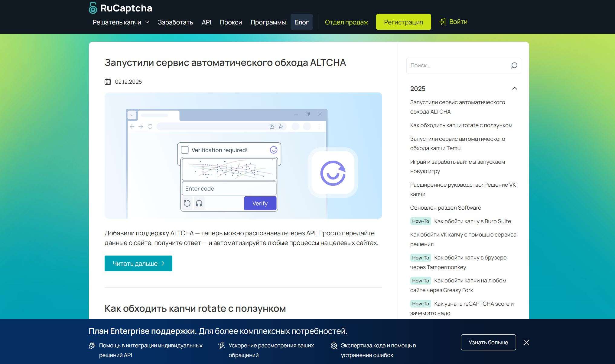Click the code expertise magnifier icon
Screen dimensions: 615x364
(334, 346)
